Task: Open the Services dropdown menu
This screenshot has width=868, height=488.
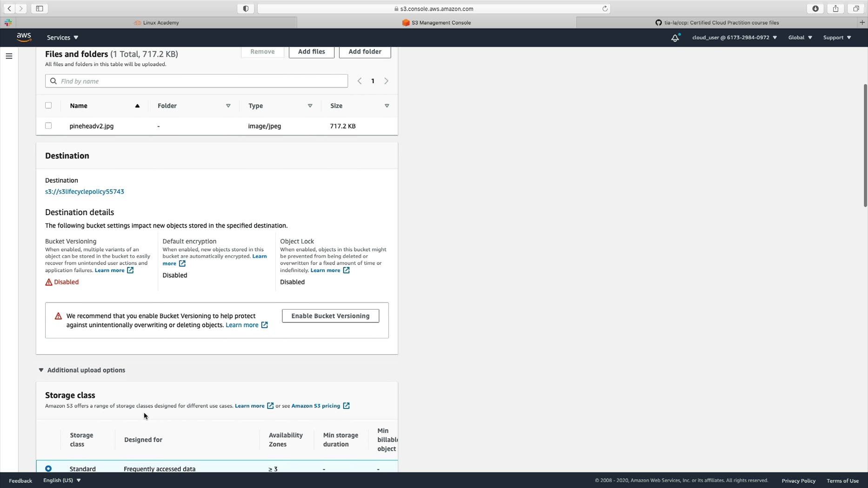Action: [x=62, y=38]
